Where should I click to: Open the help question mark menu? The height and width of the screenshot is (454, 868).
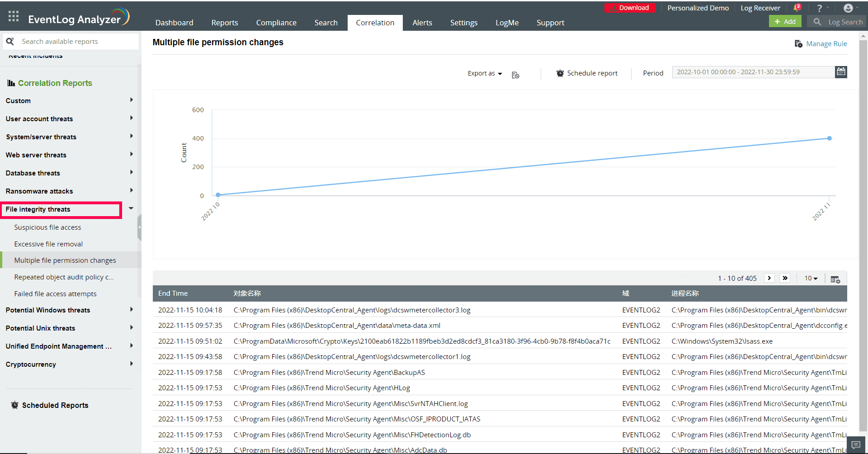(820, 8)
